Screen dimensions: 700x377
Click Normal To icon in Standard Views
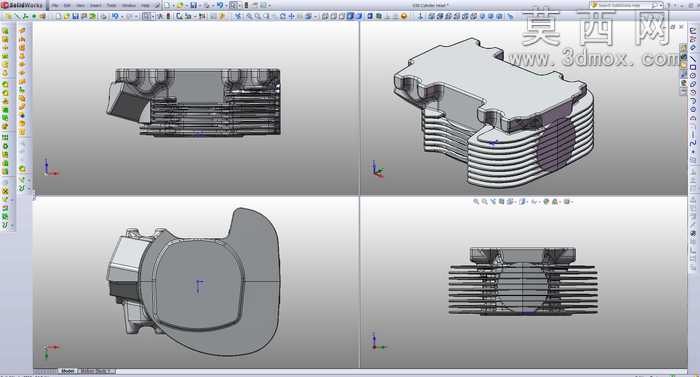pos(420,17)
